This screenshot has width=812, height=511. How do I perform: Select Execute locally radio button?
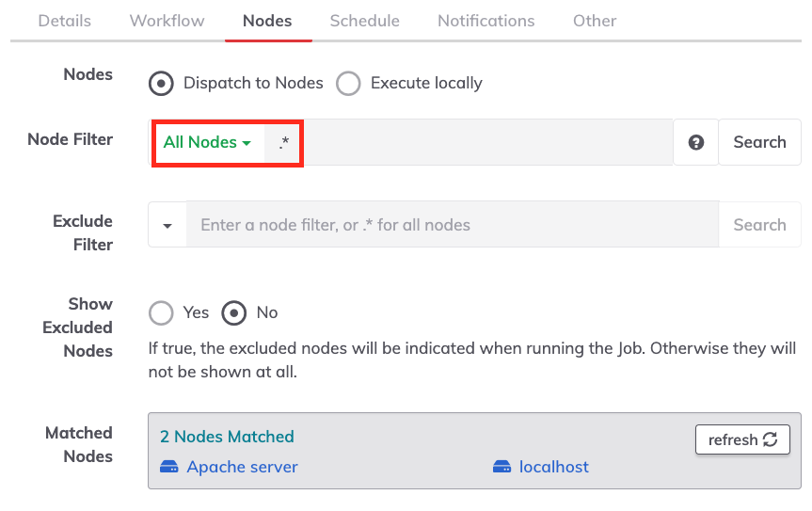(x=348, y=84)
